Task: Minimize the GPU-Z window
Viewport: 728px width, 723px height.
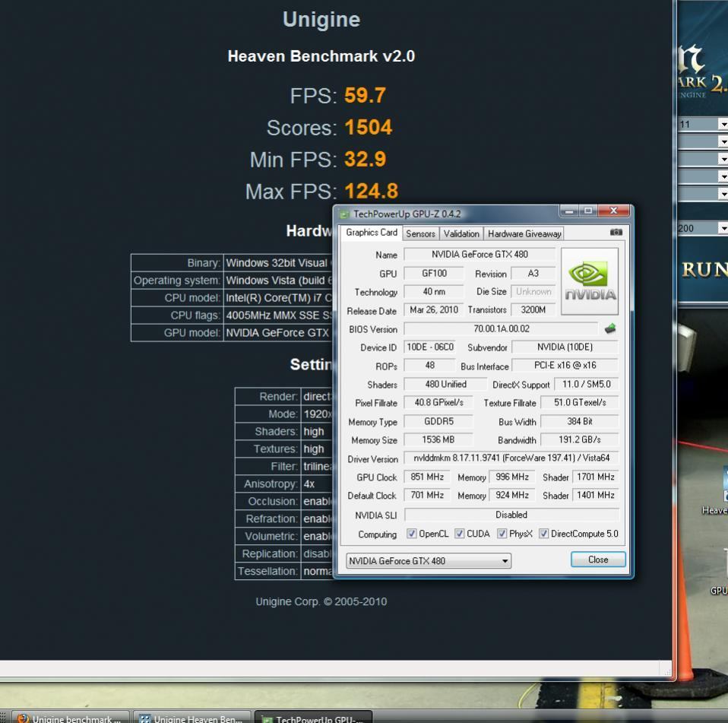Action: 568,211
